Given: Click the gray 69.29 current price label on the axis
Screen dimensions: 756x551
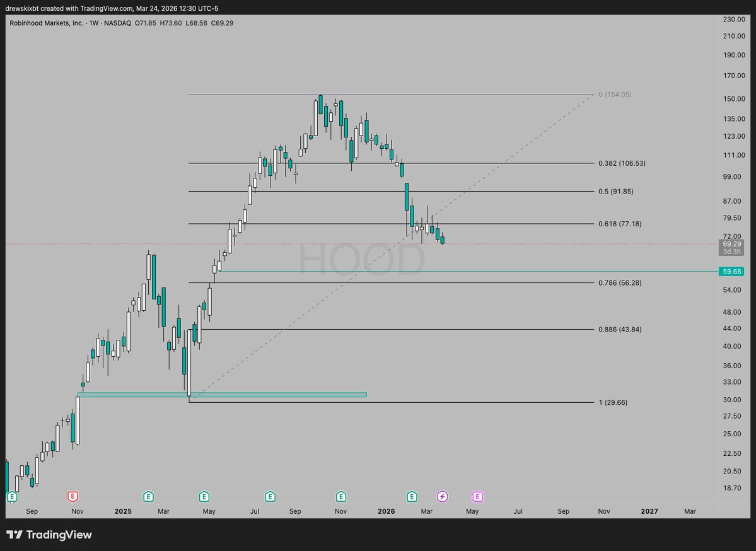Looking at the screenshot, I should point(731,244).
